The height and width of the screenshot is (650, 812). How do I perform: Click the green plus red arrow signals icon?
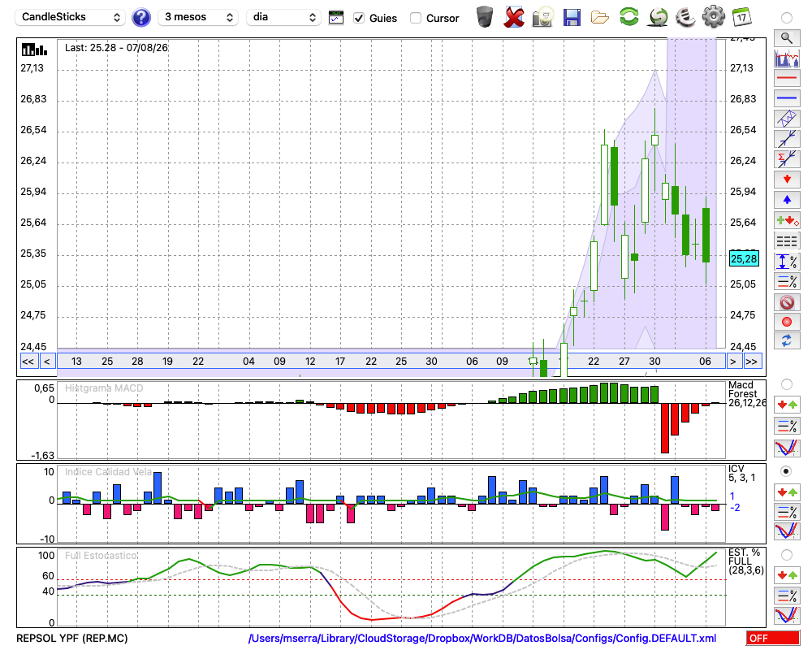787,220
